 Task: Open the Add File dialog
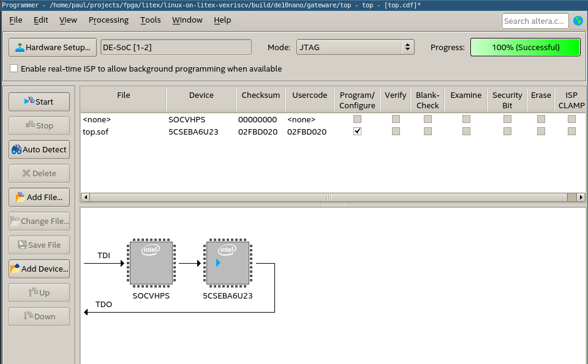[x=39, y=197]
